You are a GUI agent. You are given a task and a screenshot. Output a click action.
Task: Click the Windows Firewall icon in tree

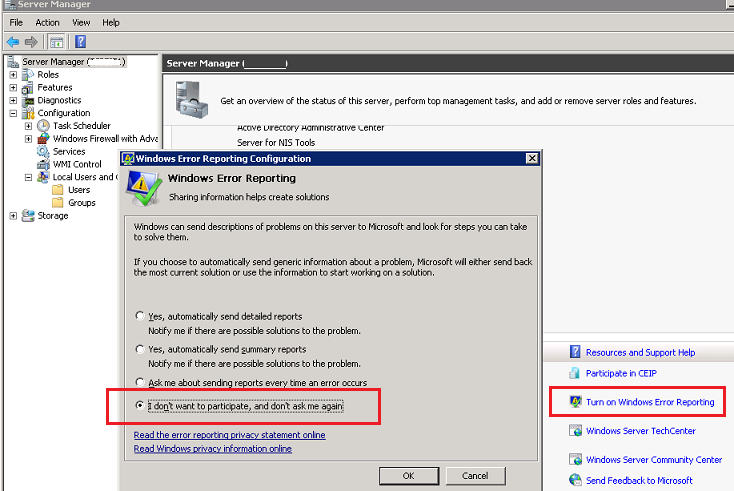point(43,139)
